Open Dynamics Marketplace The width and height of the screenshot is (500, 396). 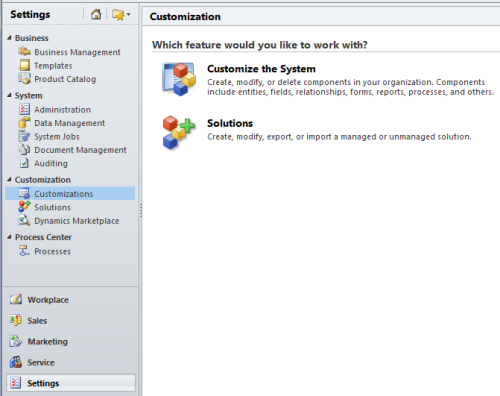77,221
